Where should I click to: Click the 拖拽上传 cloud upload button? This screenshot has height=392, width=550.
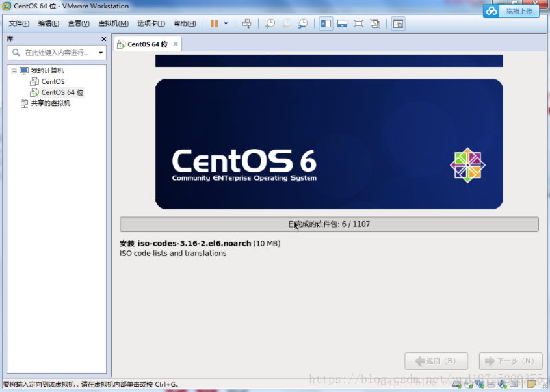[511, 11]
